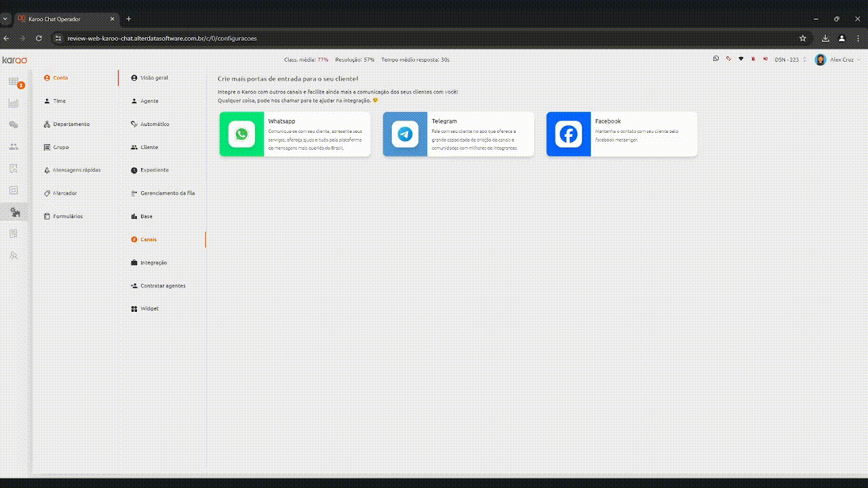Click the browser address bar URL

click(162, 39)
